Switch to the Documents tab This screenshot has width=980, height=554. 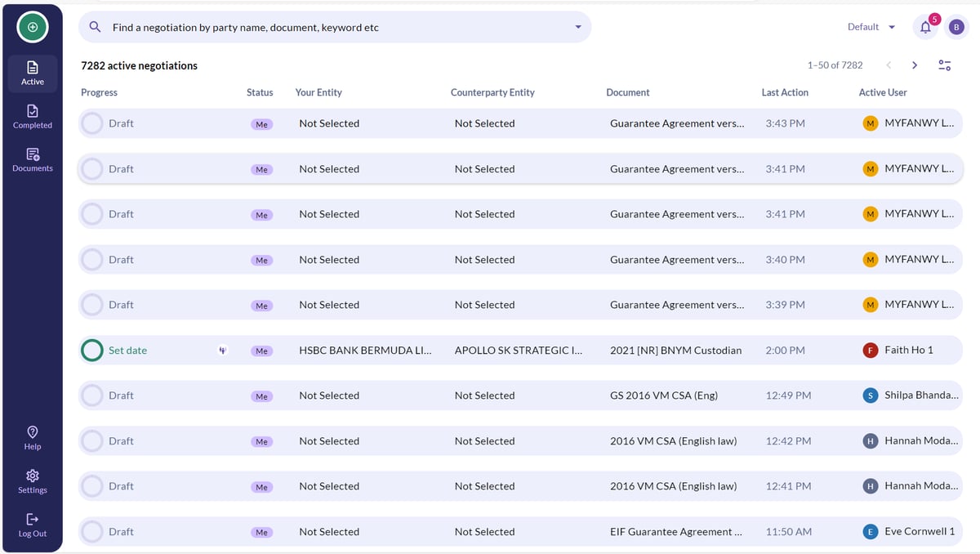tap(33, 160)
